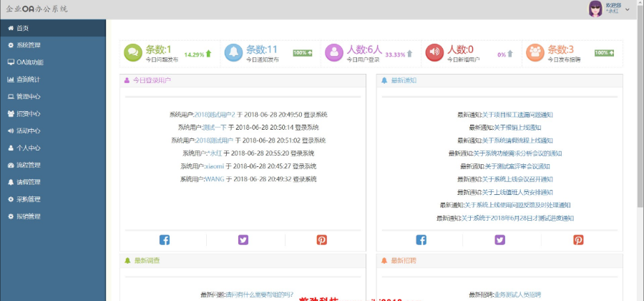Click the dashboard icon for 流程管理

tap(11, 165)
